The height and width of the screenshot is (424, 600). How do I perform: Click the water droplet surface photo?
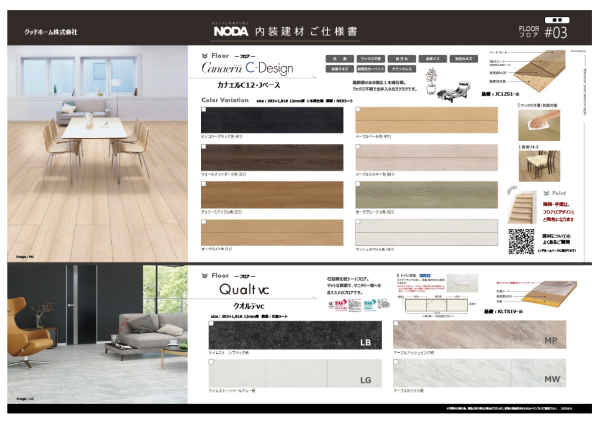pyautogui.click(x=462, y=284)
